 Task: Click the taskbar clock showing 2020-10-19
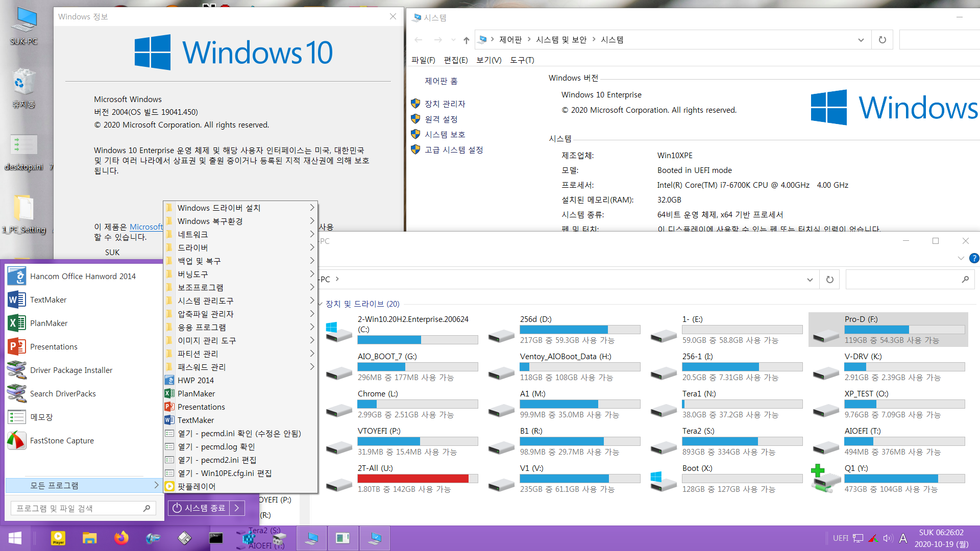coord(941,538)
